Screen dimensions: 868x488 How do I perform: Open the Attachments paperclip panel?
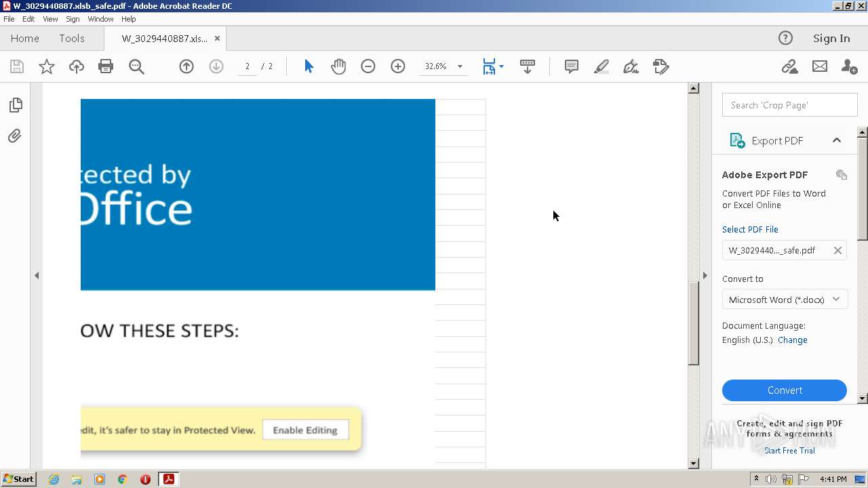pyautogui.click(x=15, y=136)
